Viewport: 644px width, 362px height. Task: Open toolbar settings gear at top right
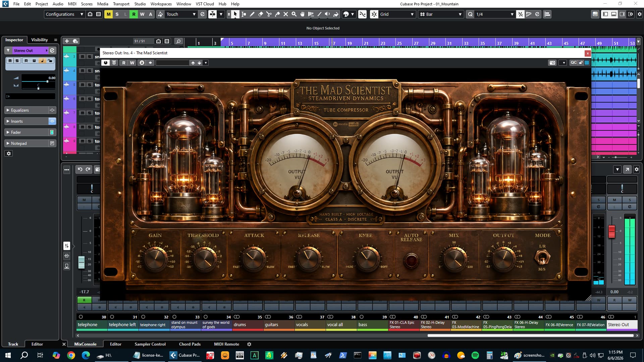click(639, 14)
